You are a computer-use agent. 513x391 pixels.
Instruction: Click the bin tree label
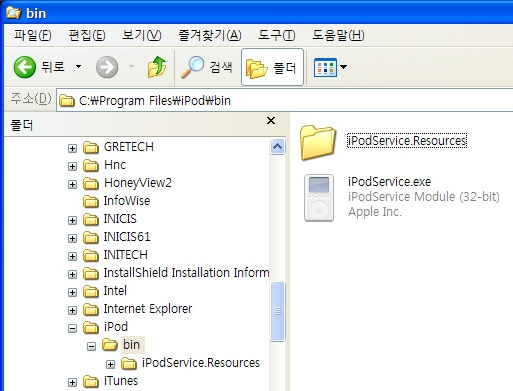[x=132, y=345]
